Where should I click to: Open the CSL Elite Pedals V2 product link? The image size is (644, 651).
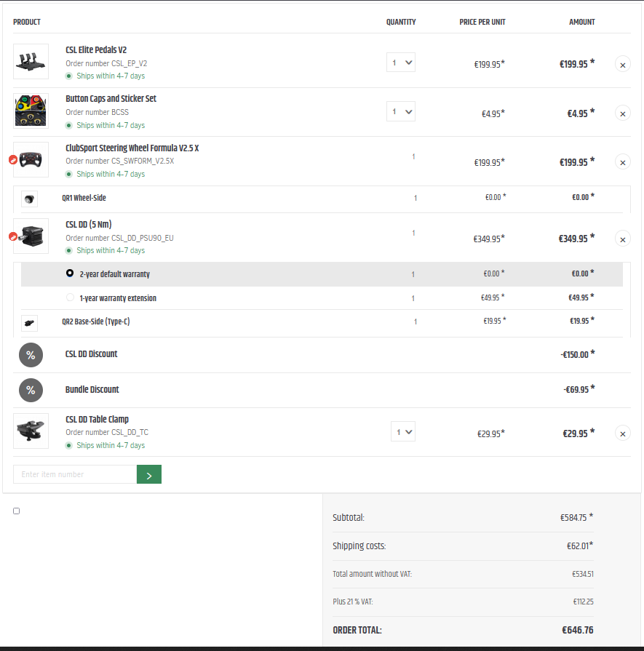click(x=96, y=49)
